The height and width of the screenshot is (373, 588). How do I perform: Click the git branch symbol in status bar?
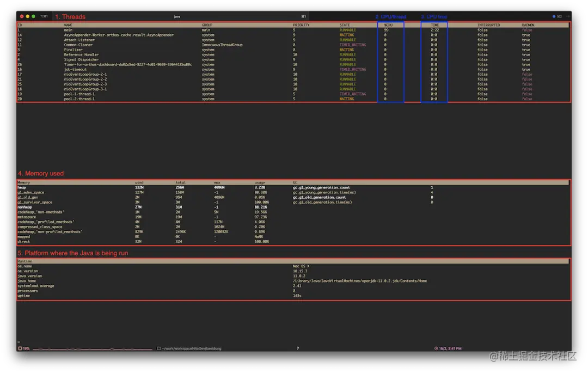tap(298, 348)
